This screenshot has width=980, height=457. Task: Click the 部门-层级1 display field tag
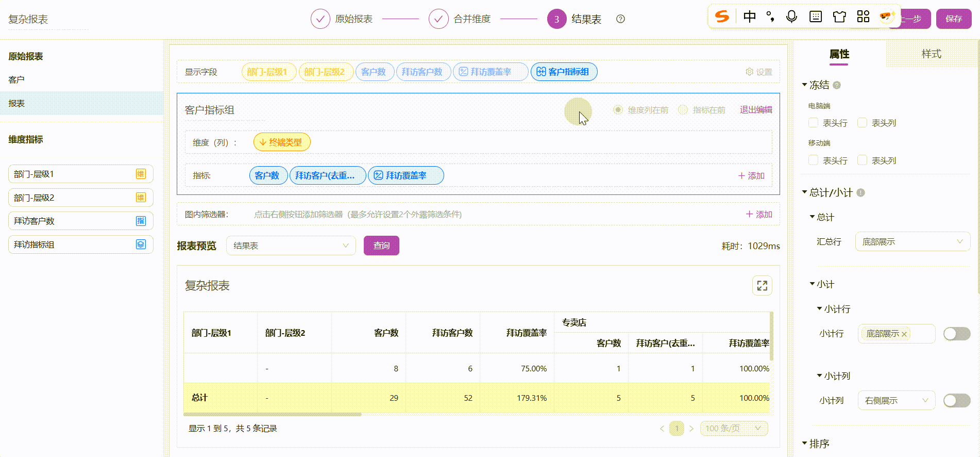268,72
